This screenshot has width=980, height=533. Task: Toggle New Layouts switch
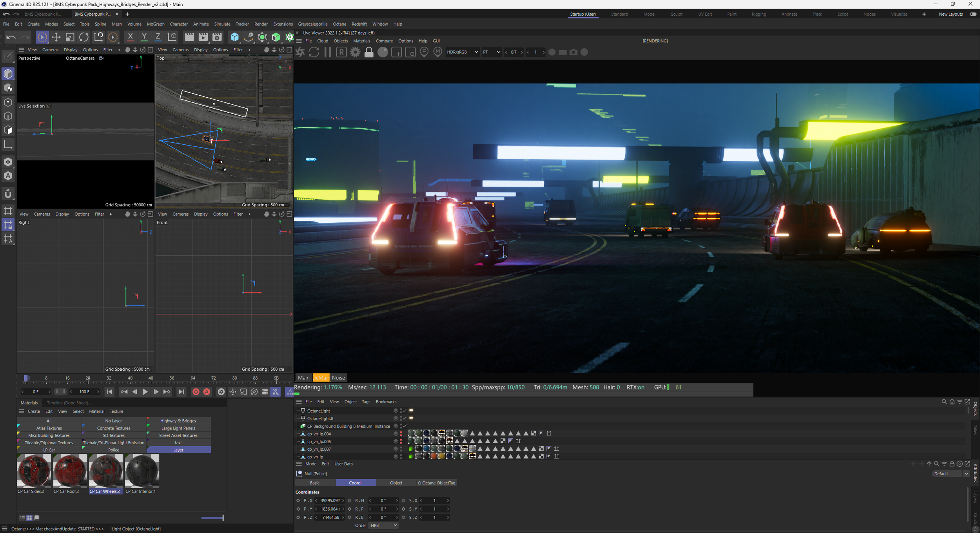pyautogui.click(x=973, y=14)
